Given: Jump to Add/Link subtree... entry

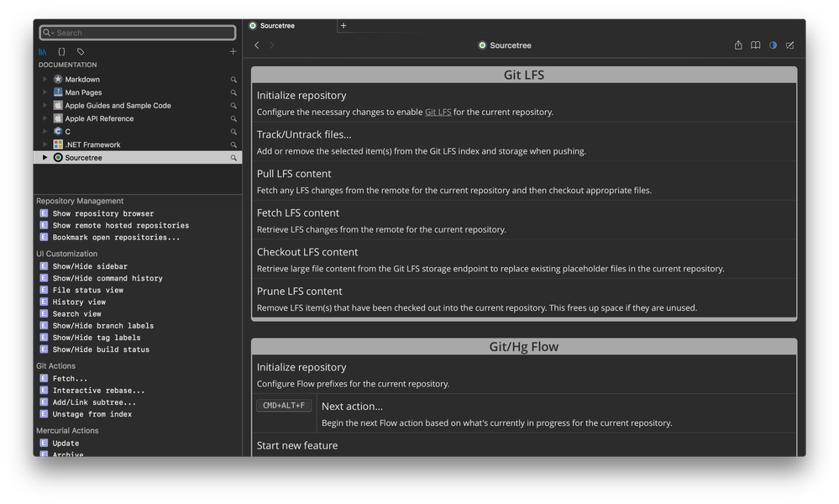Looking at the screenshot, I should (x=94, y=402).
